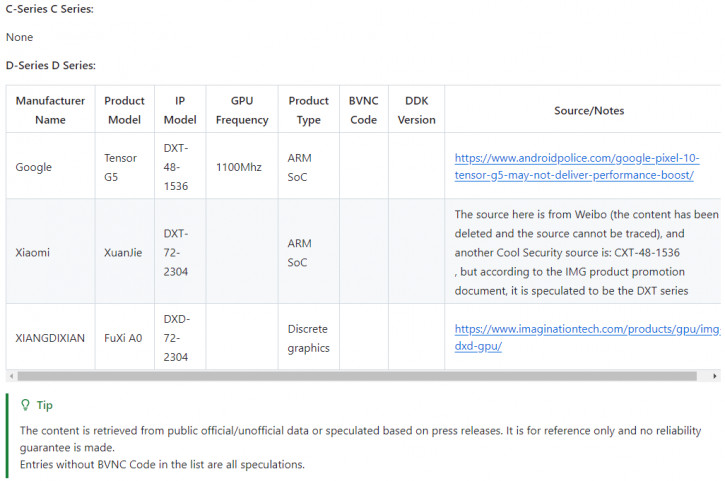This screenshot has width=725, height=481.
Task: Click Google row's 'ARM SoC' type cell
Action: (308, 167)
